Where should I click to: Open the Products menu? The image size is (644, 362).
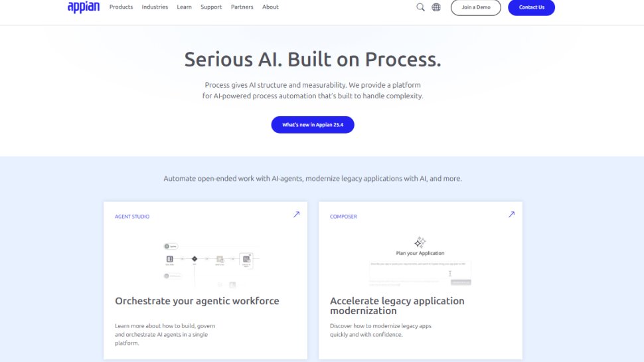(121, 7)
